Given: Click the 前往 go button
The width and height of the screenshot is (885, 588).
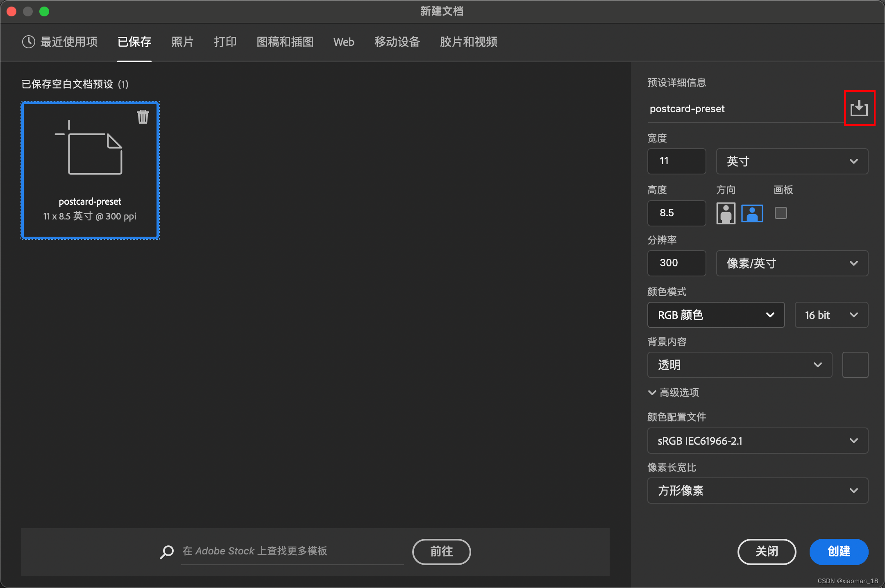Looking at the screenshot, I should 441,552.
